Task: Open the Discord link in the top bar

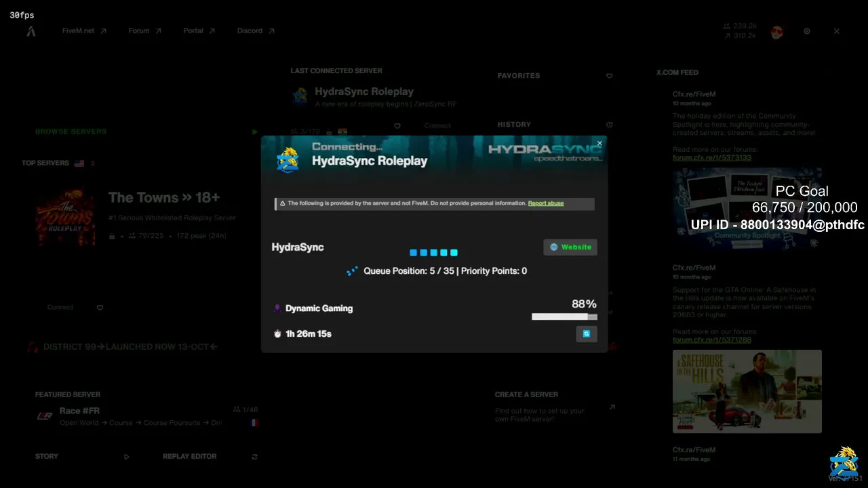Action: 256,31
